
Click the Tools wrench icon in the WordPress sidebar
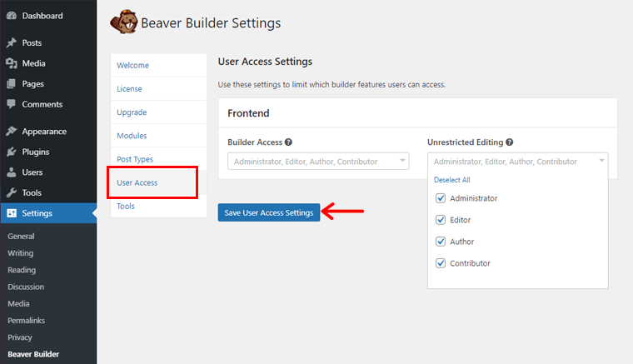click(11, 192)
